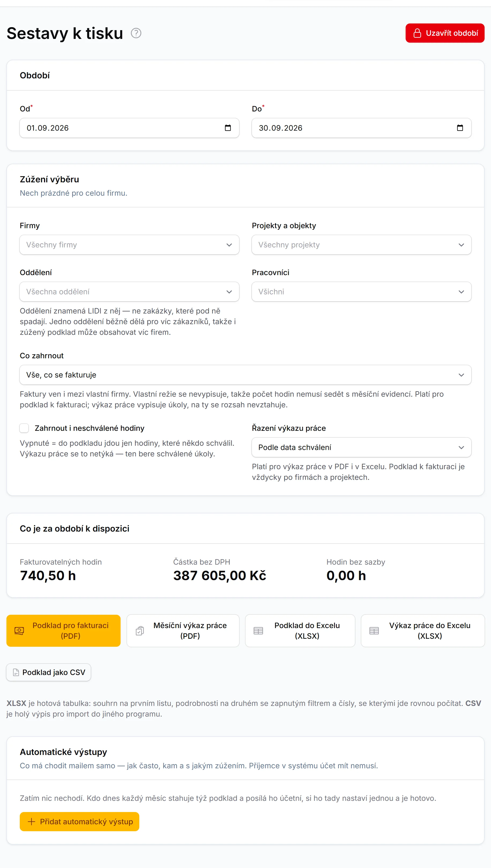
Task: Open the calendar picker in the Do field
Action: [460, 128]
